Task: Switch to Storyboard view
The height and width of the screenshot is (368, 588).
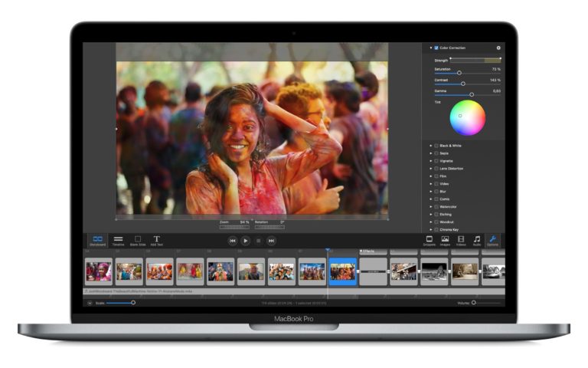Action: point(97,241)
